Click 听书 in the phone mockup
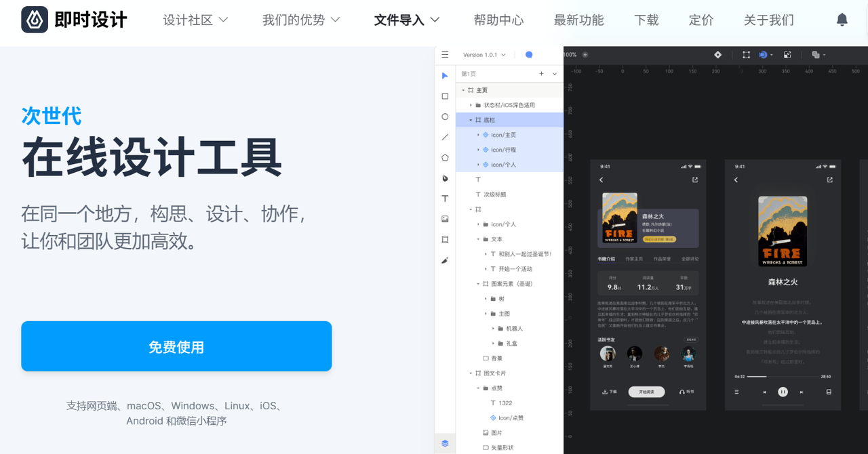This screenshot has width=868, height=454. pos(686,392)
